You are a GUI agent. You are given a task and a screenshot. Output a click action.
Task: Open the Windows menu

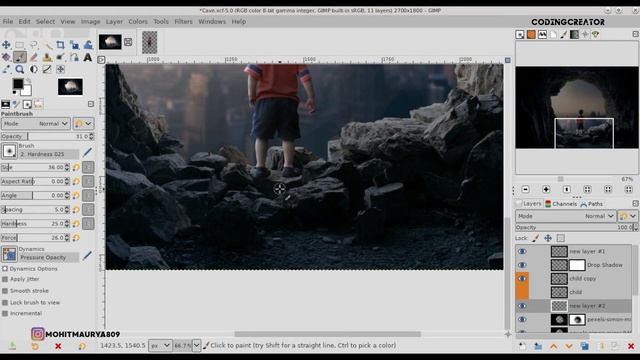click(212, 22)
